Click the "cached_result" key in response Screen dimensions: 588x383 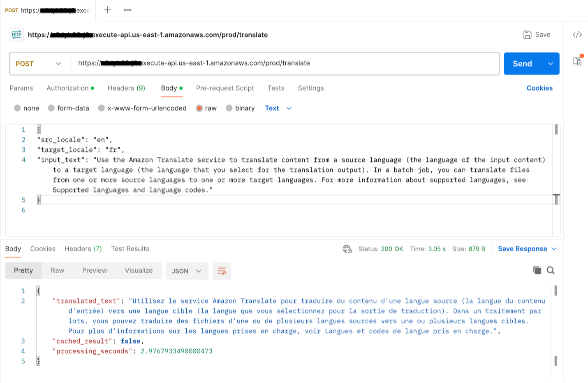pos(82,341)
